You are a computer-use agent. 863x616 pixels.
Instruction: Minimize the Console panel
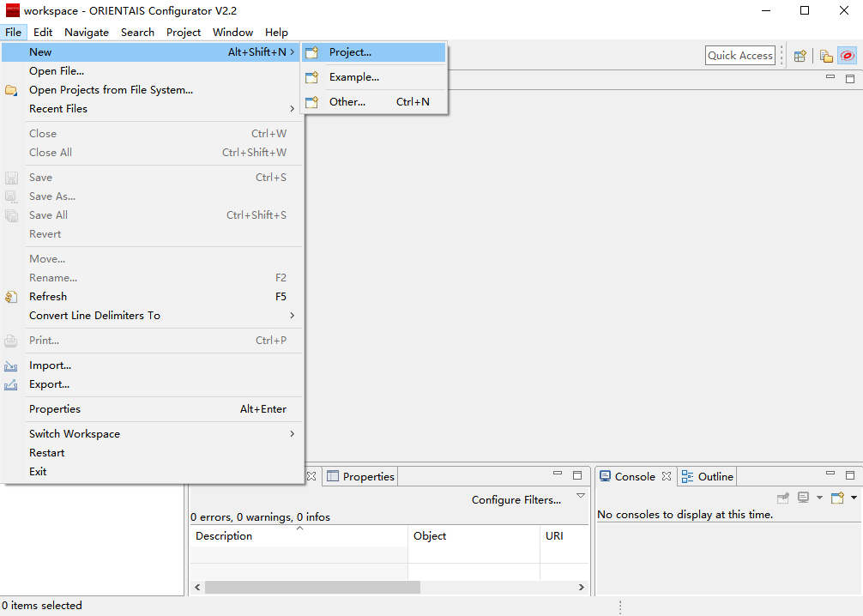(x=830, y=474)
